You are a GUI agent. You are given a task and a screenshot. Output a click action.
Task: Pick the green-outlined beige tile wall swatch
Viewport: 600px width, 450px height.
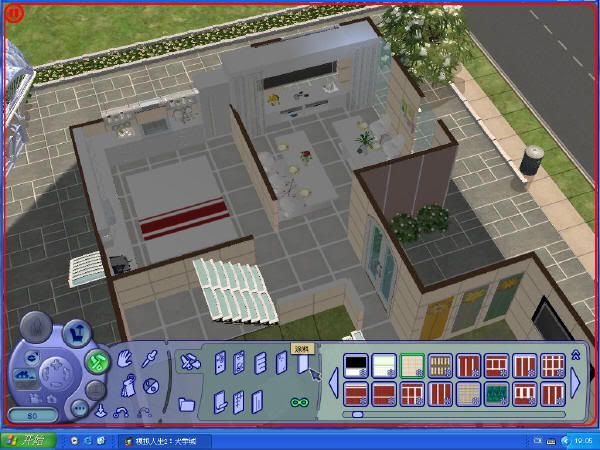click(x=412, y=366)
